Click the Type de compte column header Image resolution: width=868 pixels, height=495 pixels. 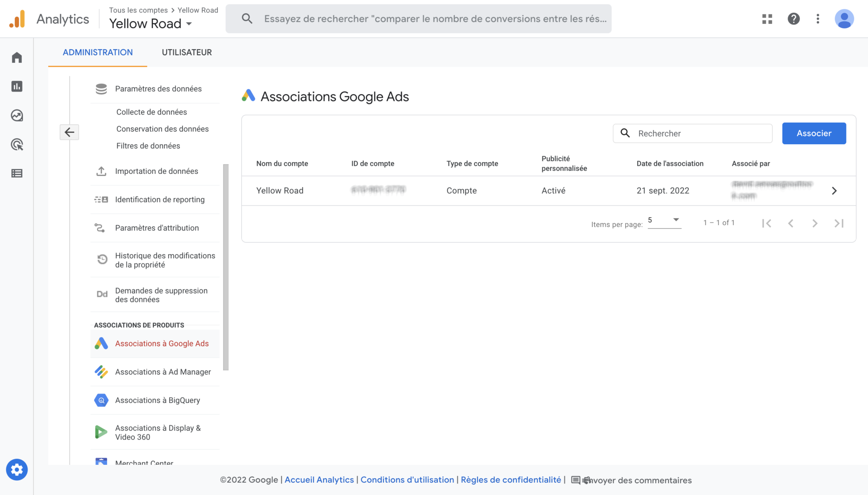(x=472, y=164)
